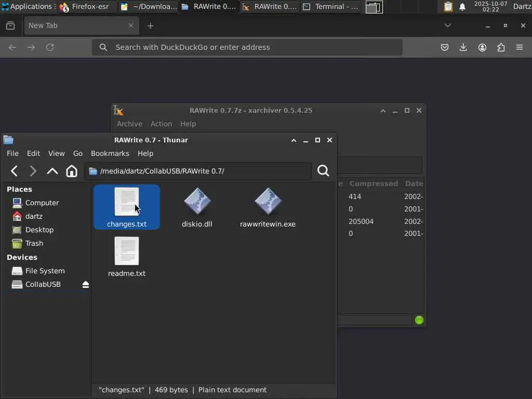
Task: Open Thunar Edit menu
Action: 33,153
